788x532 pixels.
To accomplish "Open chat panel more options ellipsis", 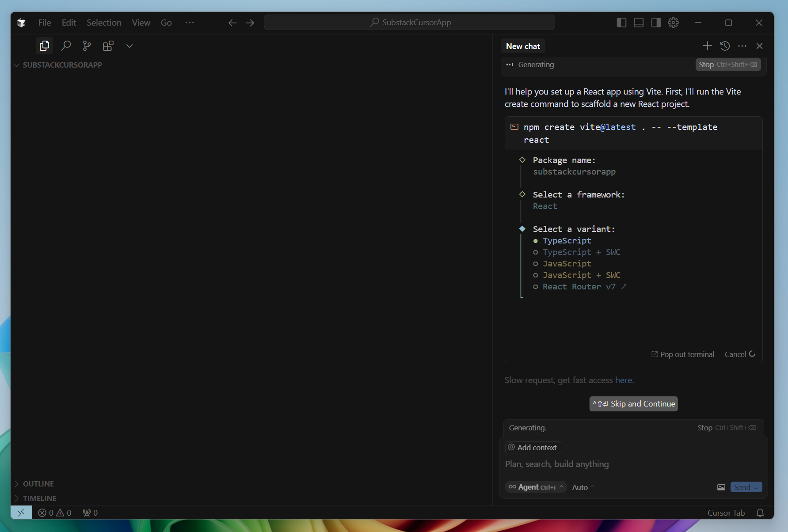I will tap(742, 46).
